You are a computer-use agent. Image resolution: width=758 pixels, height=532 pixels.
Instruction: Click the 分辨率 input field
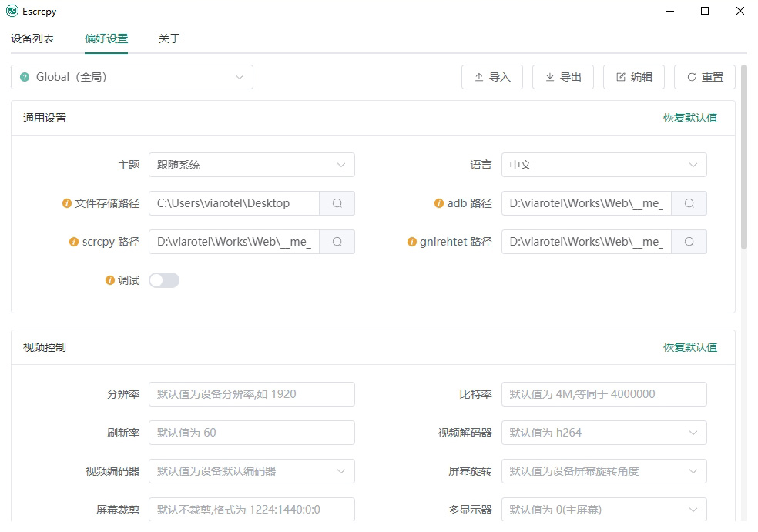pos(252,394)
